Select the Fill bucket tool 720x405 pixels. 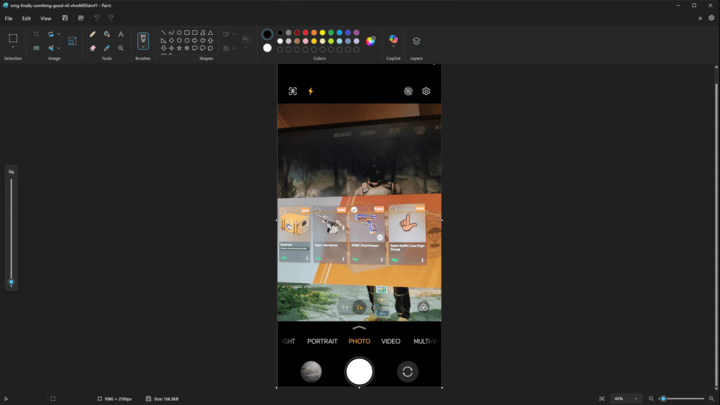pos(107,34)
